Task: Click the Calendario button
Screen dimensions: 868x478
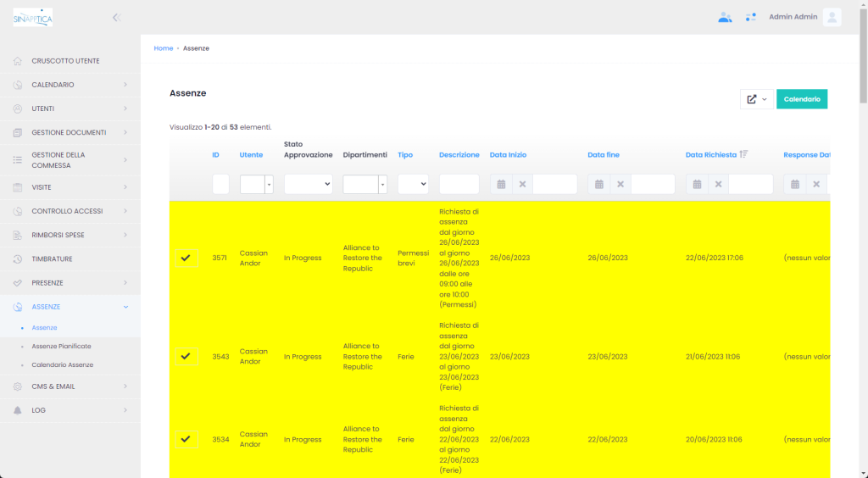Action: [x=801, y=99]
